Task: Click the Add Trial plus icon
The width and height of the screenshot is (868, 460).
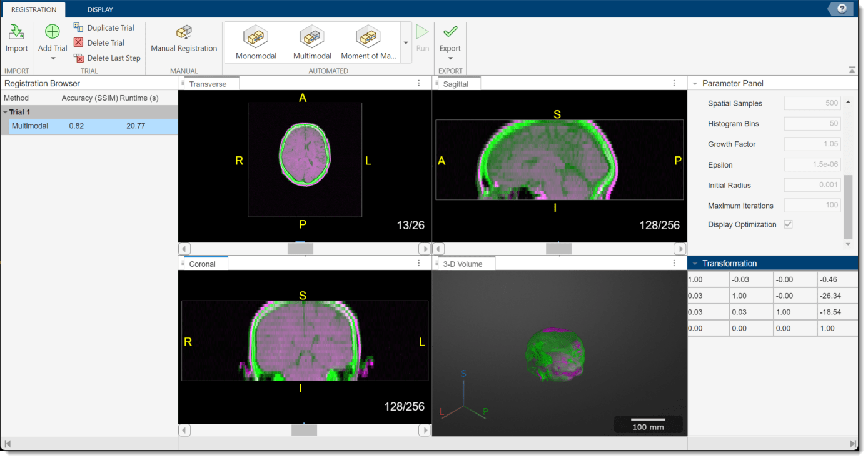Action: click(x=53, y=32)
